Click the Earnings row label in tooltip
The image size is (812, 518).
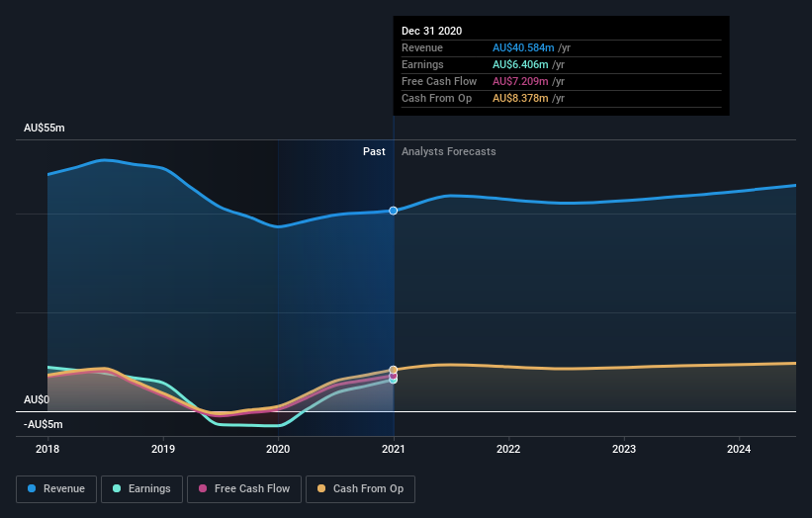(422, 64)
